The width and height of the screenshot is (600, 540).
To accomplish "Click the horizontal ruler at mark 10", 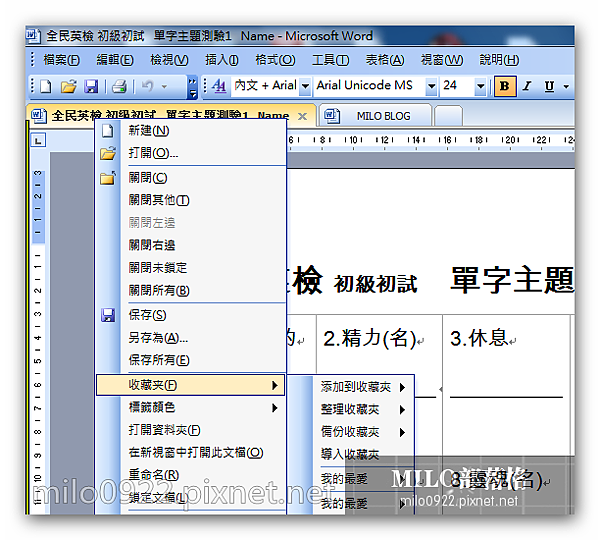I will [353, 140].
